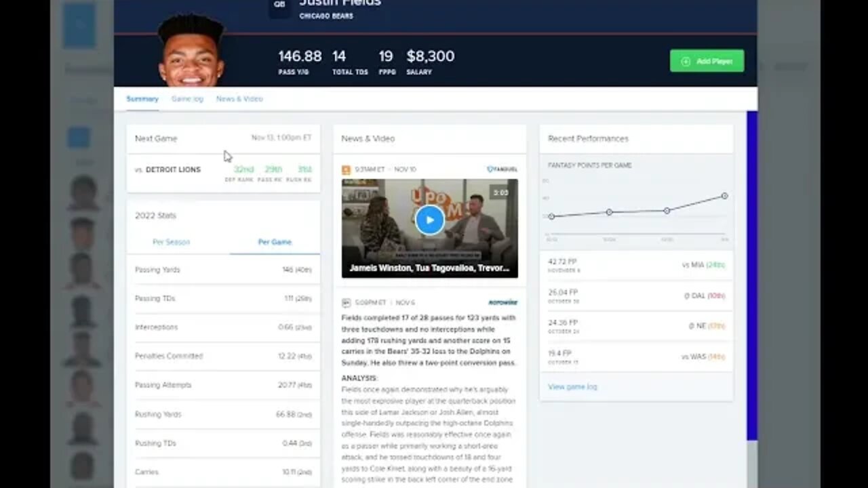Click the third chart data point
The image size is (868, 488).
click(667, 211)
